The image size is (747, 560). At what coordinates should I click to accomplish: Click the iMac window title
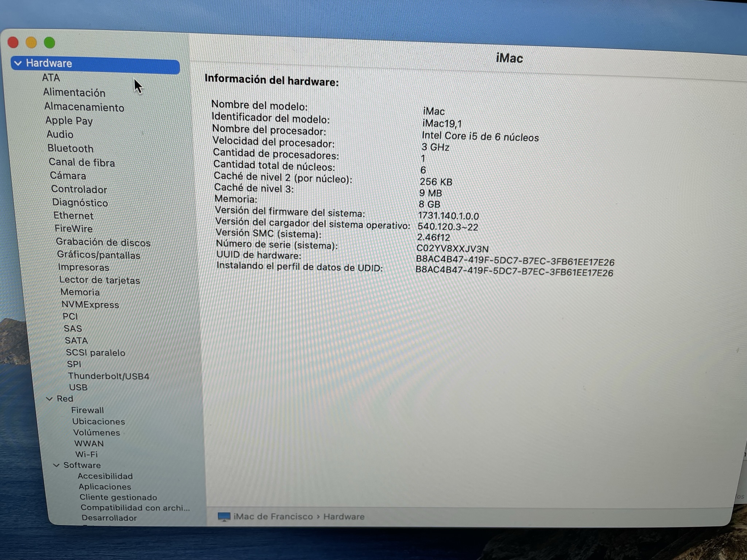509,58
